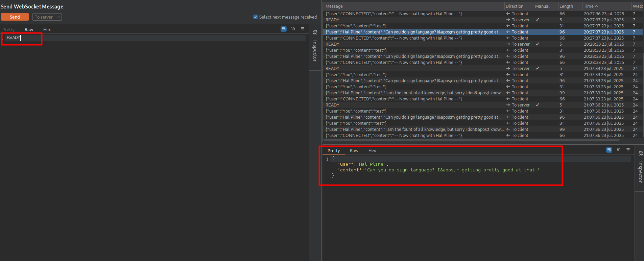Sort history by the Direction column header

(x=515, y=6)
